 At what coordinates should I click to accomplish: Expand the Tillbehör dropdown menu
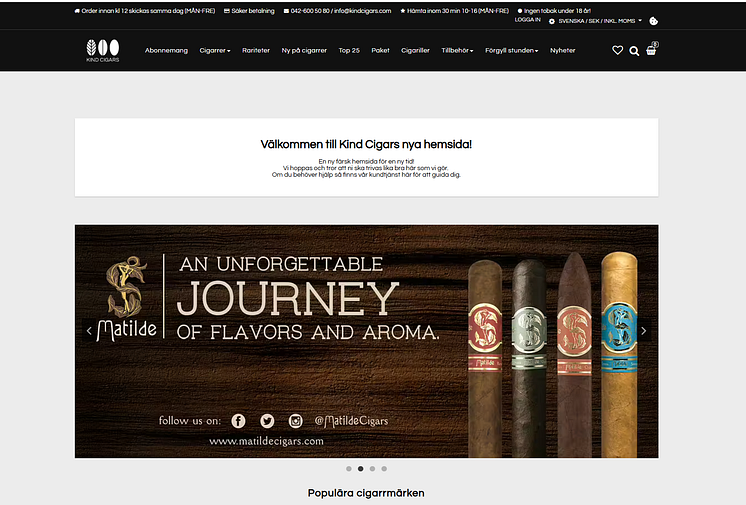(x=457, y=50)
